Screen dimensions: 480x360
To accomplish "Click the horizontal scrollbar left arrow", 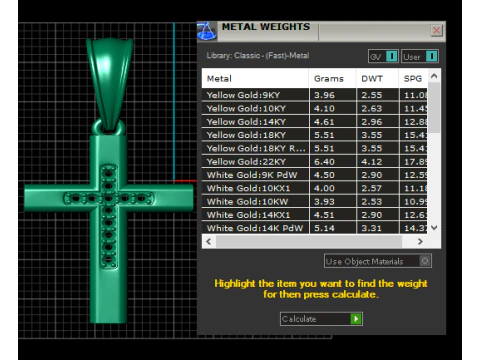I will (x=209, y=241).
